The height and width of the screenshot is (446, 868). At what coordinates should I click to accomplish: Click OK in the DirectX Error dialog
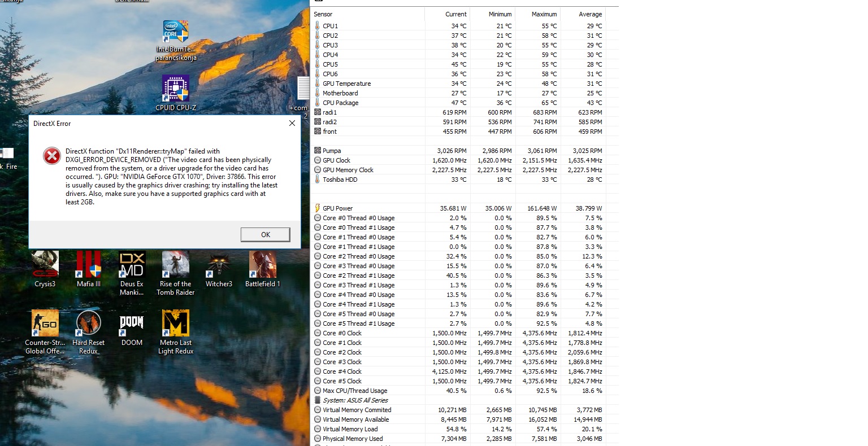(x=265, y=235)
